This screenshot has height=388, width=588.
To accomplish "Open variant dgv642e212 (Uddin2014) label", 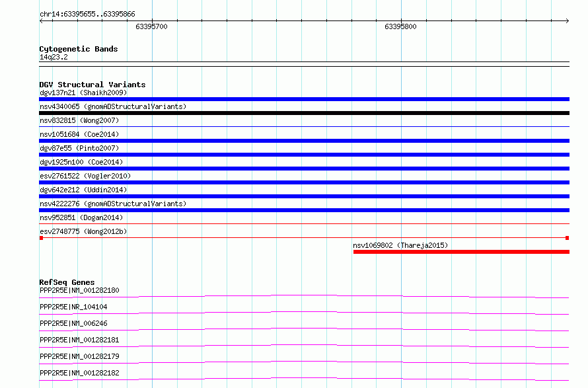I will [x=83, y=190].
